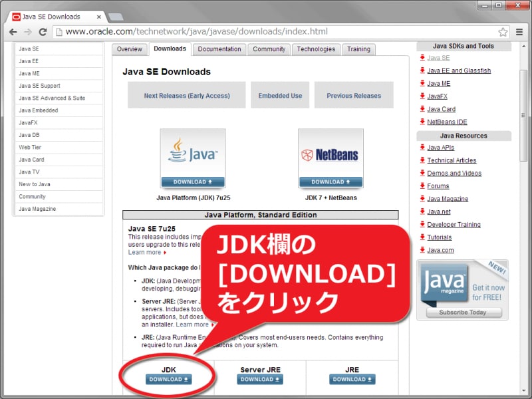This screenshot has width=532, height=399.
Task: Switch to the Documentation tab
Action: click(x=219, y=49)
